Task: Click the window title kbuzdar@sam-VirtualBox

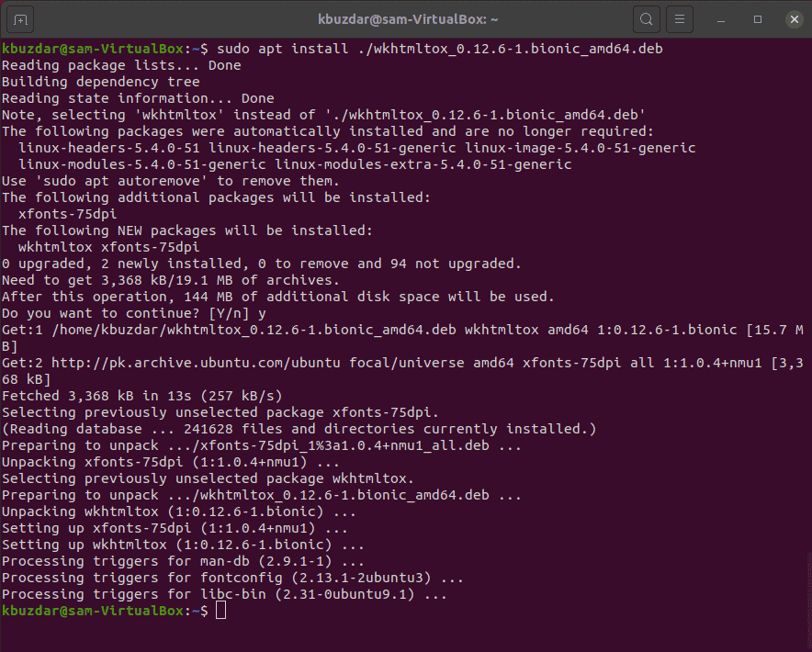Action: 408,19
